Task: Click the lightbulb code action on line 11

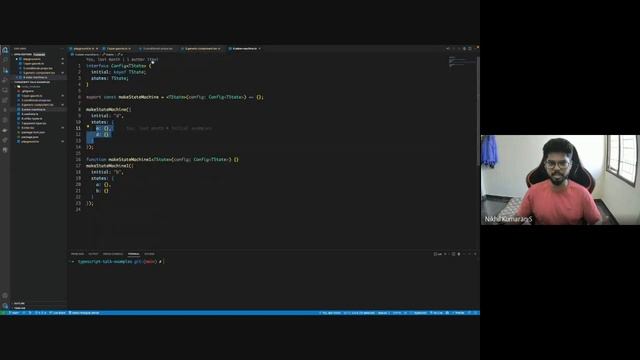Action: click(88, 127)
